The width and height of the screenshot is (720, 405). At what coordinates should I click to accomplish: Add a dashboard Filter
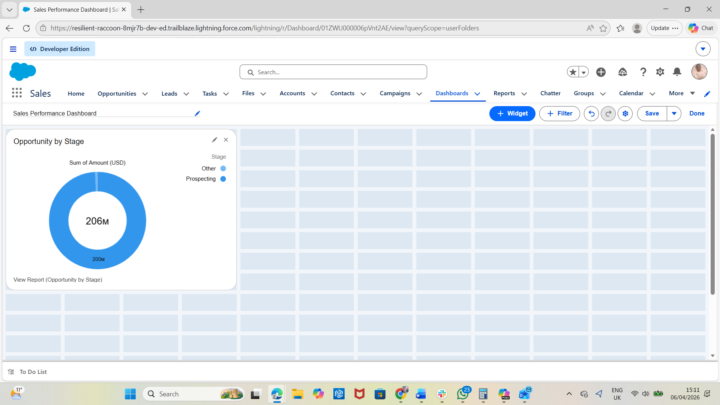(x=559, y=113)
